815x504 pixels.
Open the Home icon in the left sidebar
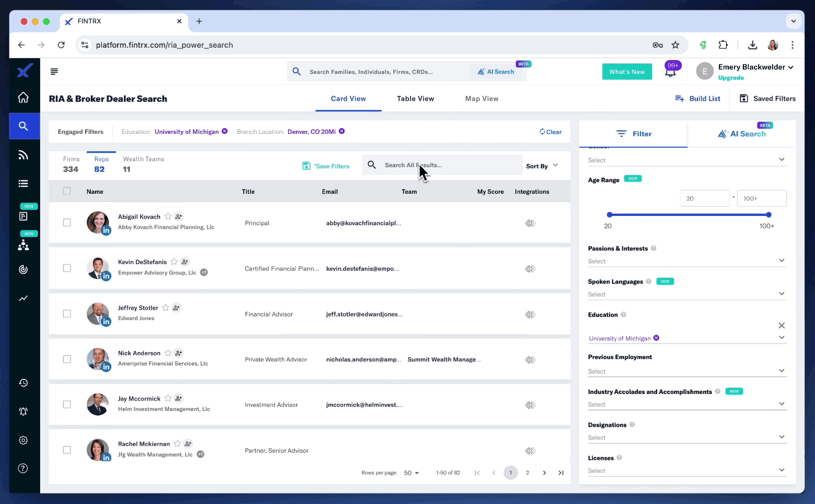point(23,97)
